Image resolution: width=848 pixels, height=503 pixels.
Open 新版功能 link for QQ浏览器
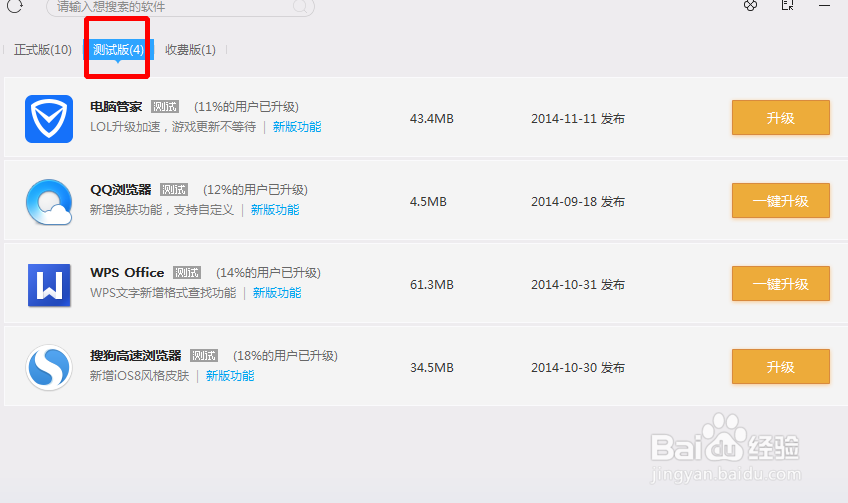[275, 210]
